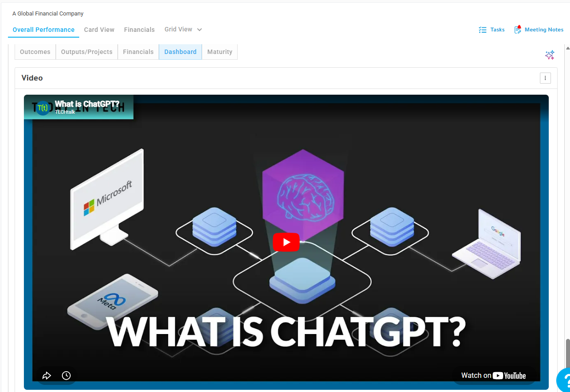Viewport: 570px width, 392px height.
Task: Click the scrollbar up arrow
Action: pos(568,48)
